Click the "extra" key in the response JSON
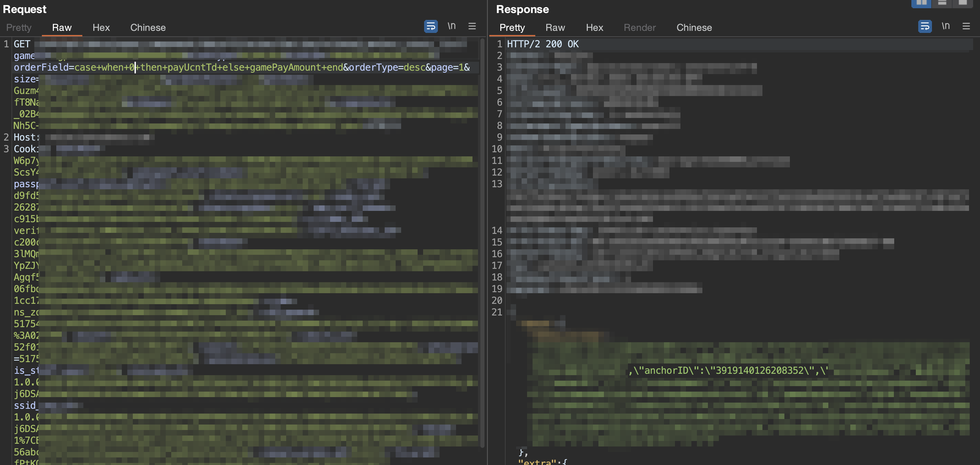The width and height of the screenshot is (980, 465). click(537, 462)
